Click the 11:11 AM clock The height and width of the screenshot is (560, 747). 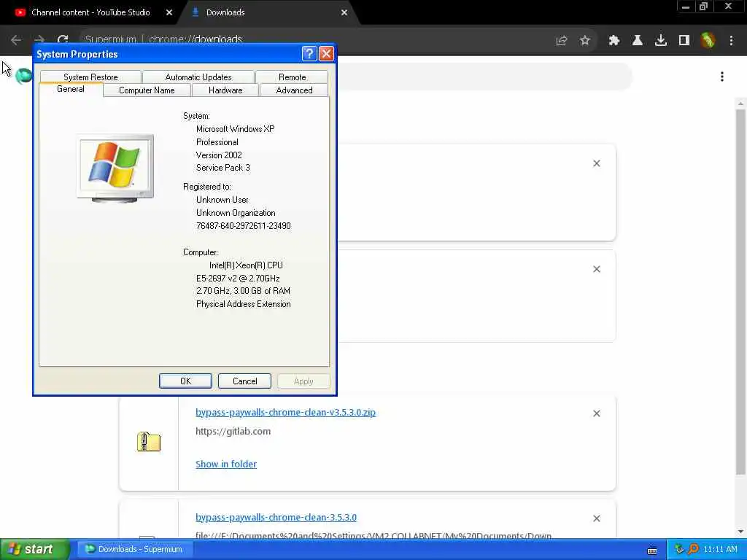click(720, 549)
